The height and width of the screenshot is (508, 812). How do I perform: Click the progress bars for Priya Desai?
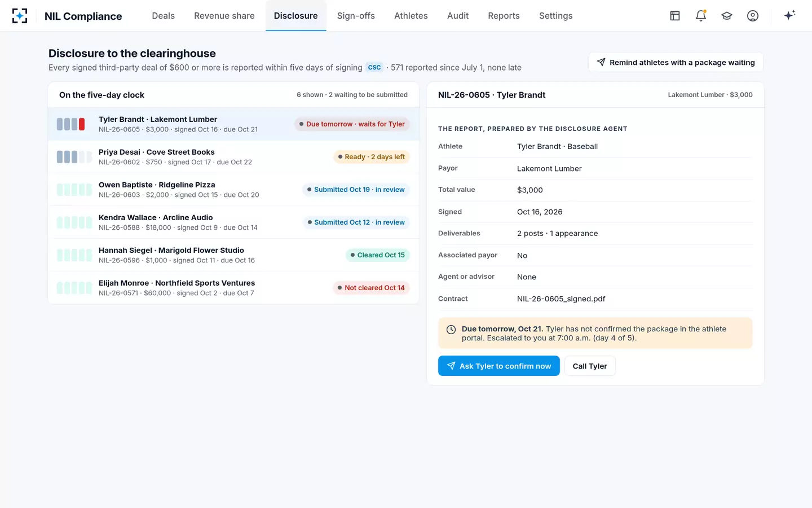[74, 157]
